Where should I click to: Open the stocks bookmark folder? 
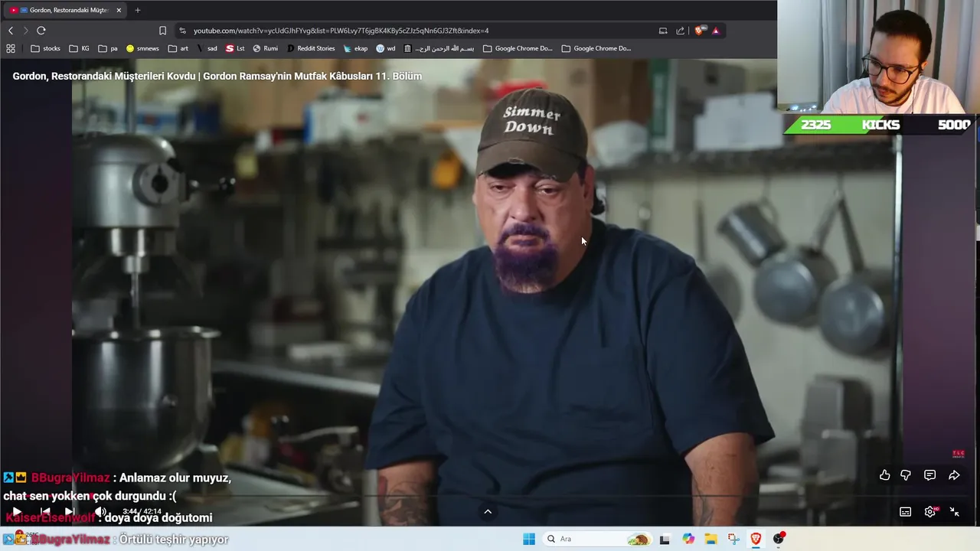[x=45, y=48]
